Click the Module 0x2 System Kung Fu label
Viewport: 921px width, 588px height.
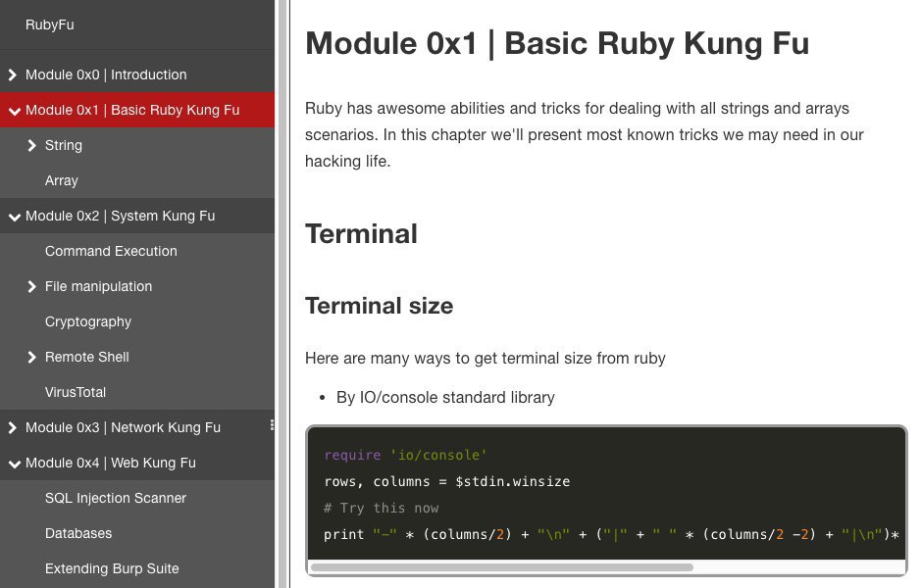[120, 216]
